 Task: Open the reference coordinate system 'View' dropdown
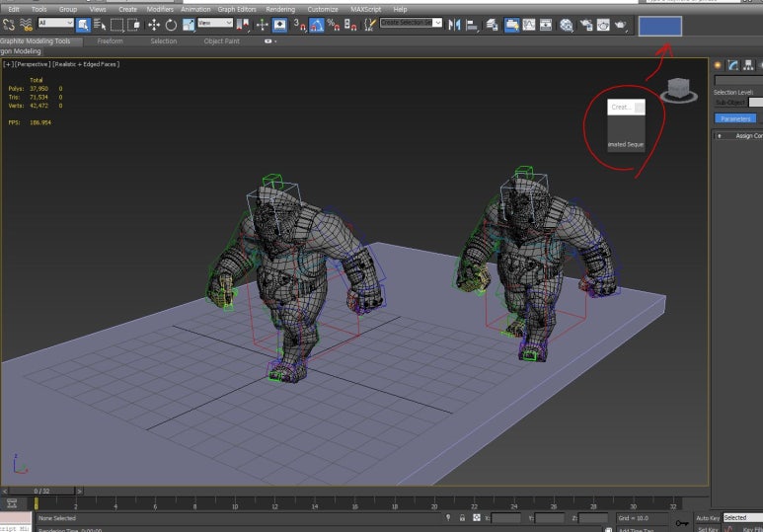215,23
